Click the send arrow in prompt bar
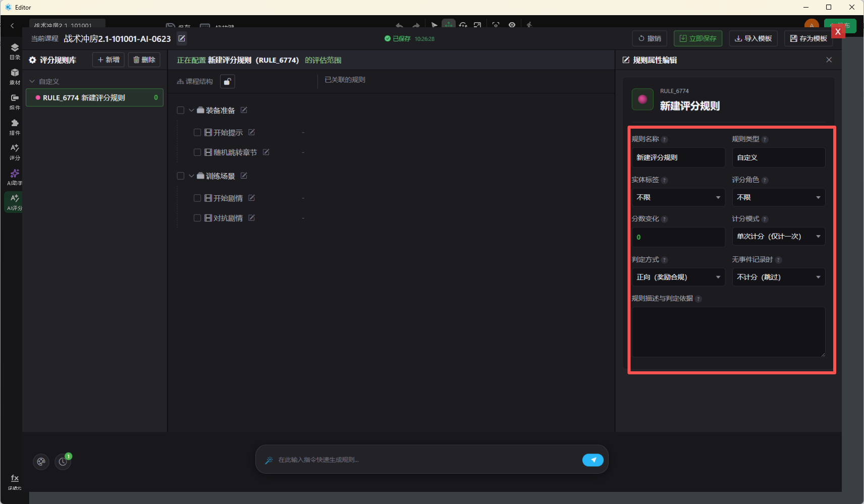The height and width of the screenshot is (504, 864). [593, 460]
